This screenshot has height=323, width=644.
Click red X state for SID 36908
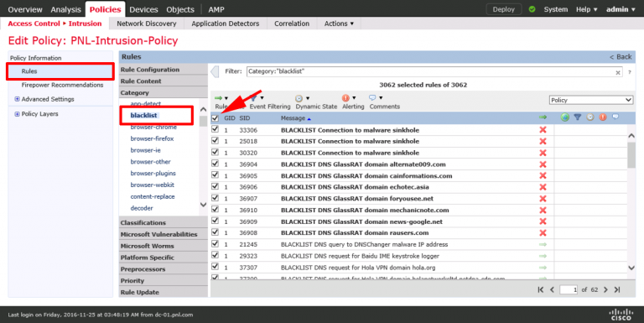point(543,233)
